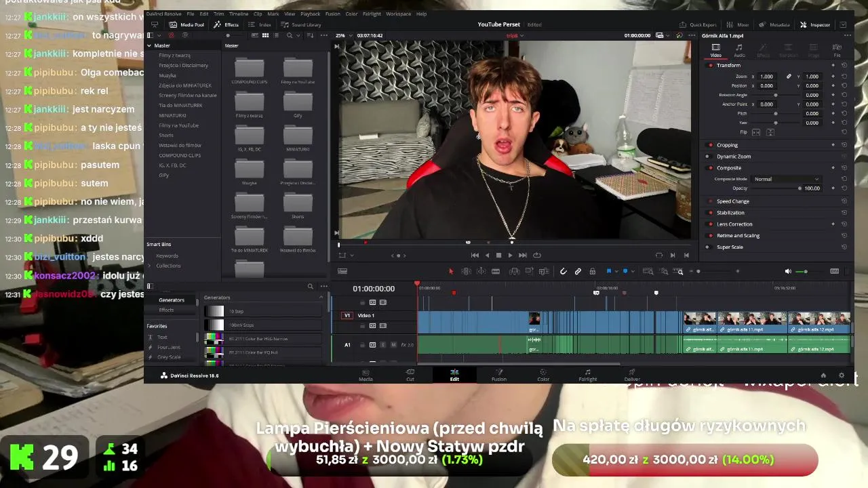Collapse the Master bin tree
Image resolution: width=868 pixels, height=488 pixels.
pyautogui.click(x=149, y=45)
